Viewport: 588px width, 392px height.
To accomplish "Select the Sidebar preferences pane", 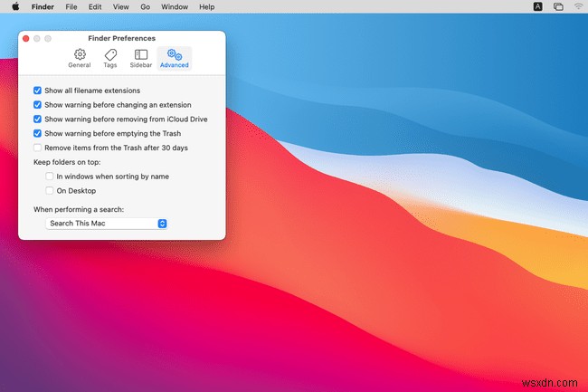I will point(140,55).
